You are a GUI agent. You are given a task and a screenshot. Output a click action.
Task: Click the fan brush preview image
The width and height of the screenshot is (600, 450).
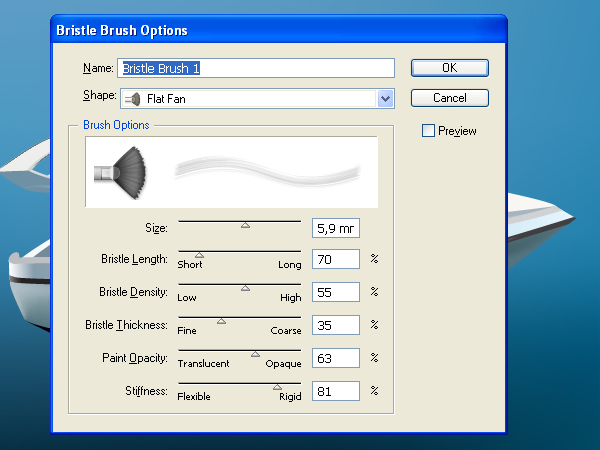coord(120,173)
